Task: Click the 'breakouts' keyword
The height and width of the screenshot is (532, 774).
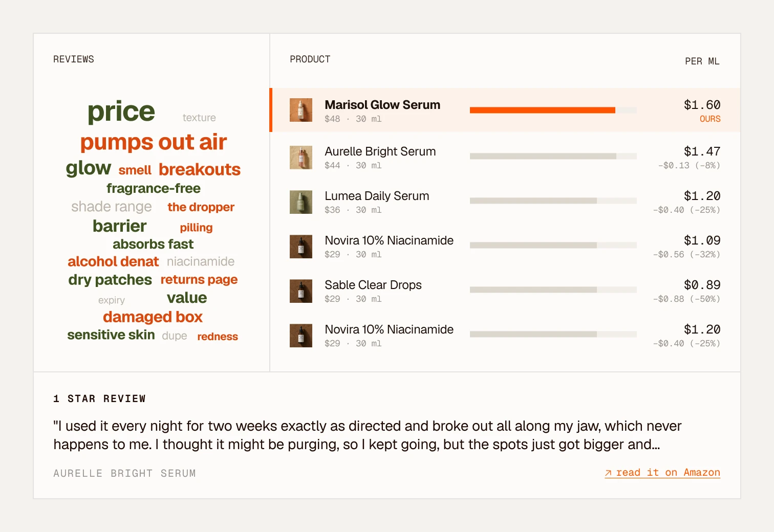Action: coord(200,169)
